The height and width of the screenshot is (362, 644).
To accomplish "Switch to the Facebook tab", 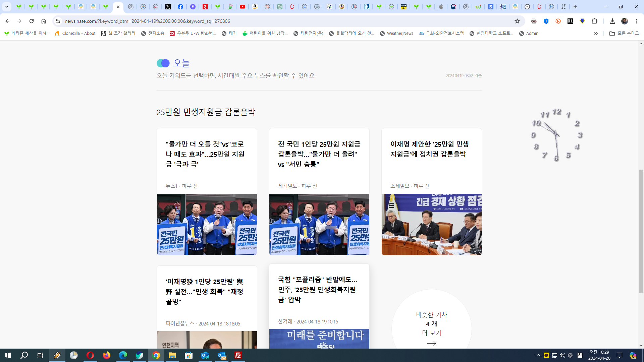I will coord(180,7).
